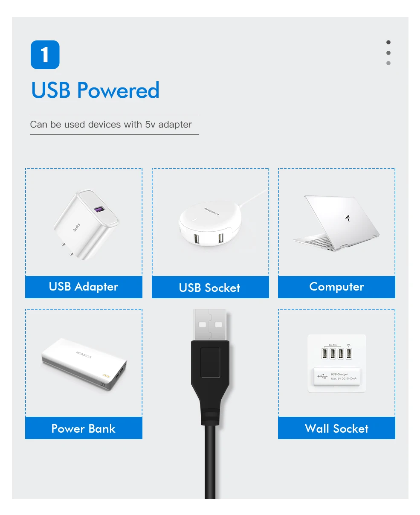
Task: Click the bottom pagination dot
Action: pos(388,63)
